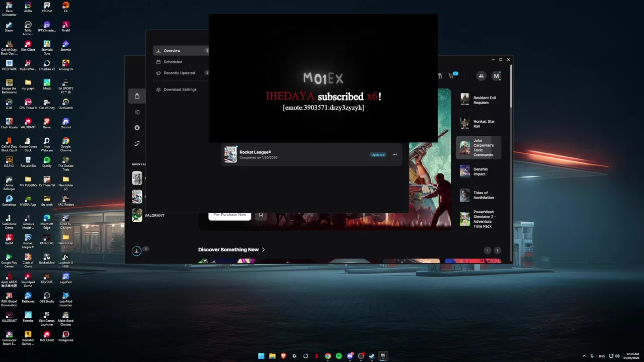Click the Microsoft Edge desktop icon

[47, 222]
